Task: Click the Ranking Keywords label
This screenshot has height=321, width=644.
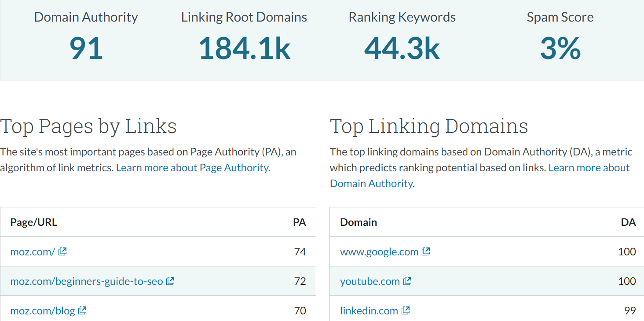Action: click(402, 17)
